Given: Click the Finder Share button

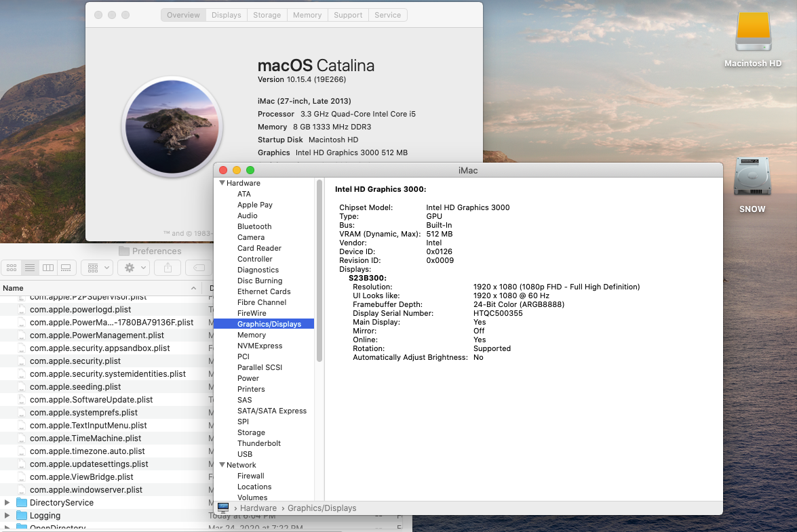Looking at the screenshot, I should pyautogui.click(x=168, y=268).
